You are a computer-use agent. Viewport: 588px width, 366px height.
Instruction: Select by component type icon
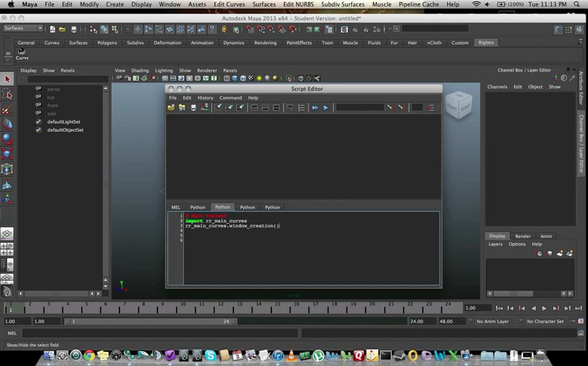click(114, 30)
